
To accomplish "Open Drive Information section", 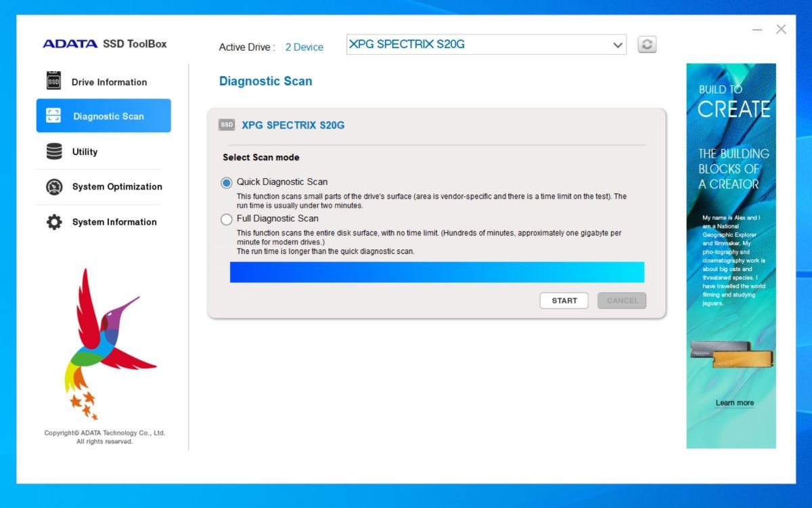I will pos(104,82).
